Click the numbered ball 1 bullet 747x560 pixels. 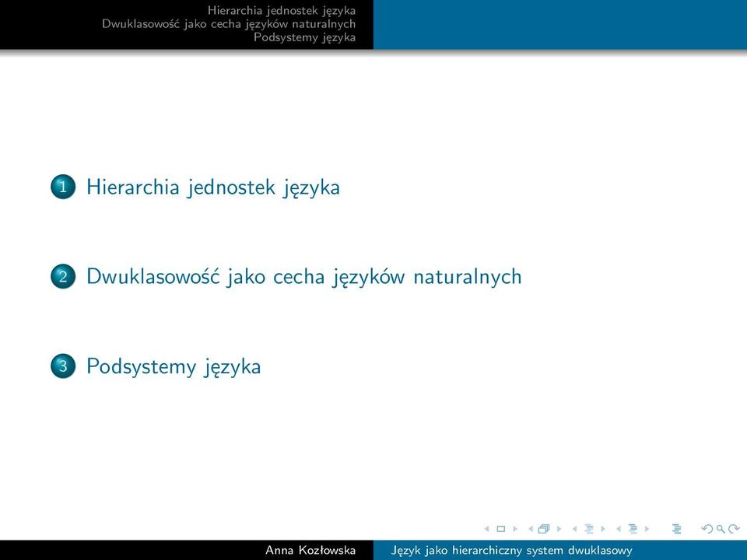(x=63, y=186)
